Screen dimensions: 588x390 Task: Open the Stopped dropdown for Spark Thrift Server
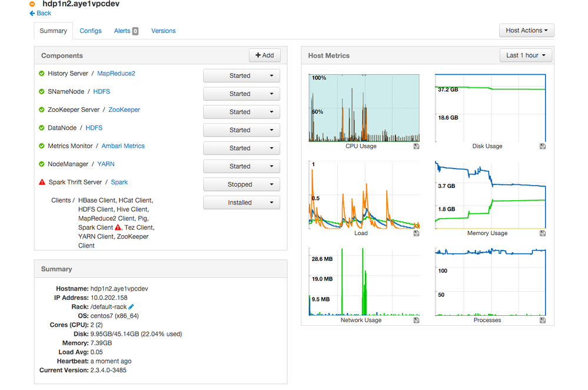click(x=241, y=184)
